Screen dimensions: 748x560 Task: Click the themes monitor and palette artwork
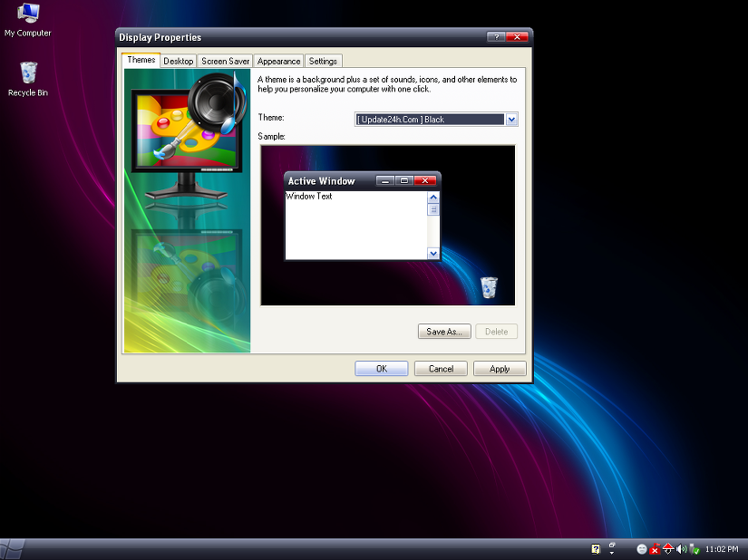click(x=187, y=210)
